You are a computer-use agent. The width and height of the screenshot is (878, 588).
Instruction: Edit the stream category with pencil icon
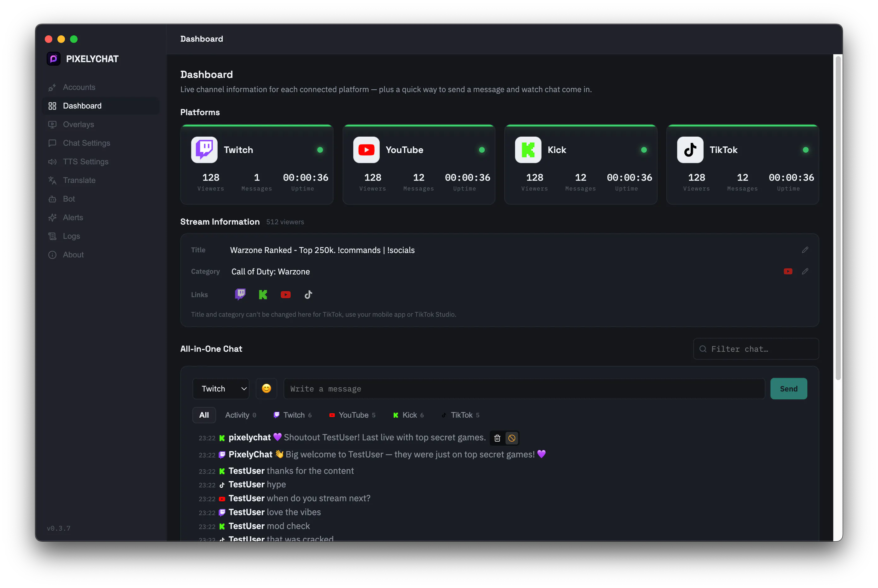[805, 272]
